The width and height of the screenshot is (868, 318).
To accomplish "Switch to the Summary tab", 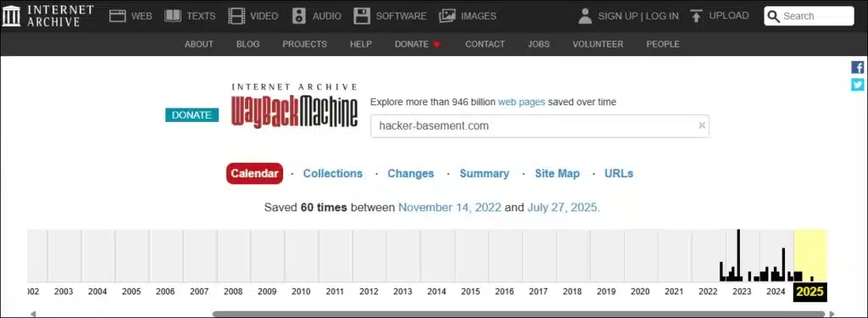I will click(x=484, y=173).
